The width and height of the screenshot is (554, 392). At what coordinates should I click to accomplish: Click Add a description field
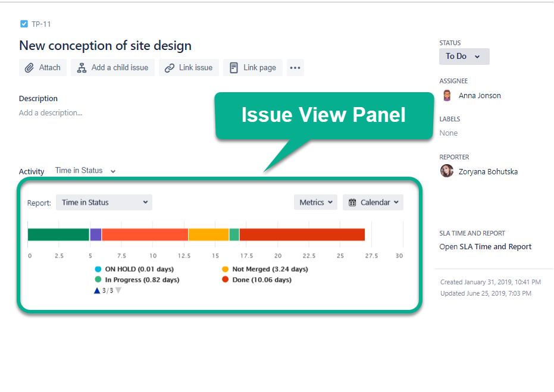[51, 112]
